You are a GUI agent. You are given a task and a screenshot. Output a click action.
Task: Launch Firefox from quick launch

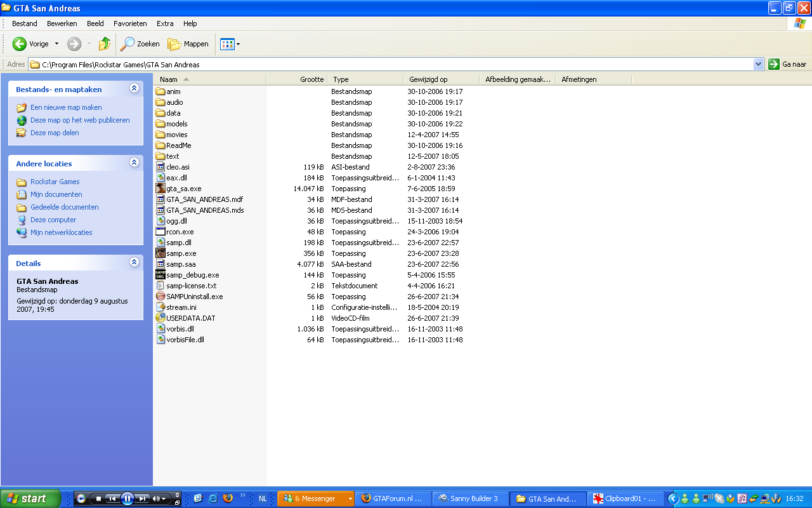(228, 498)
